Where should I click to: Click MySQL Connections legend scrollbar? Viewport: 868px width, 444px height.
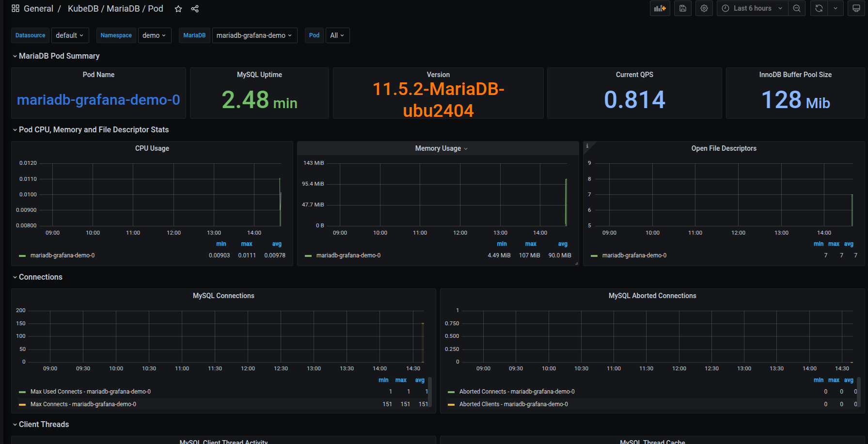pos(430,392)
